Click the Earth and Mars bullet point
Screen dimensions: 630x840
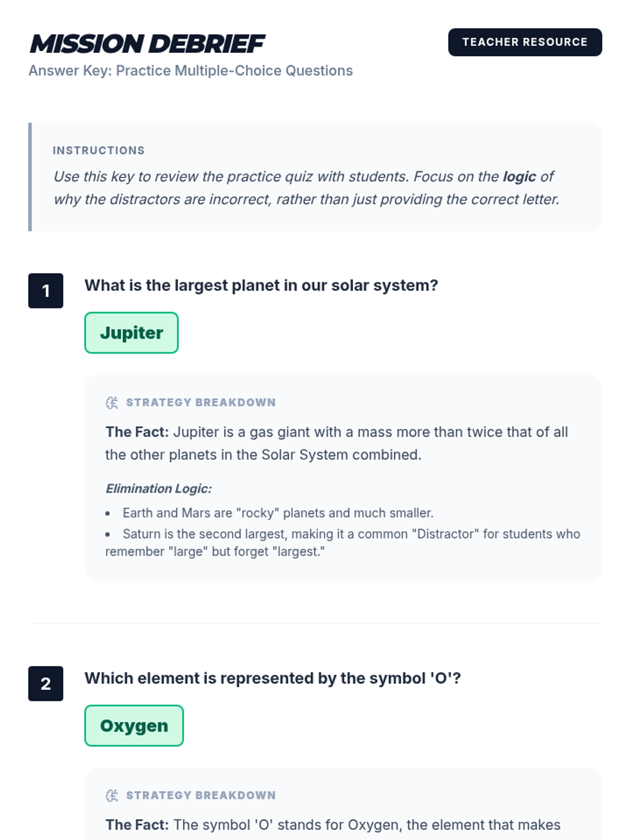(278, 513)
